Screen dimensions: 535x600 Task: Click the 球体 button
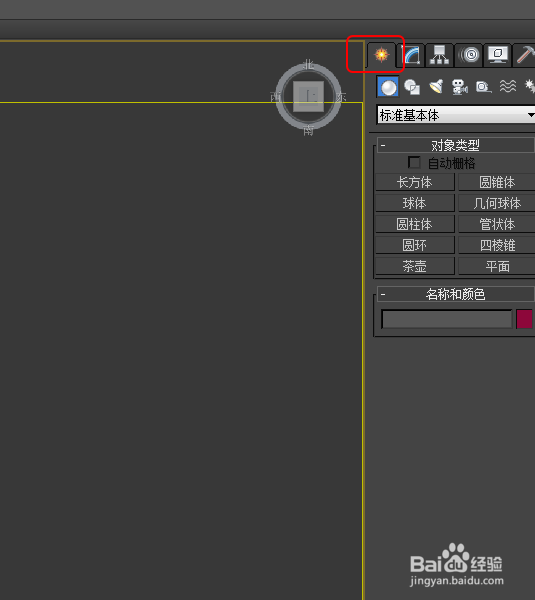(415, 203)
